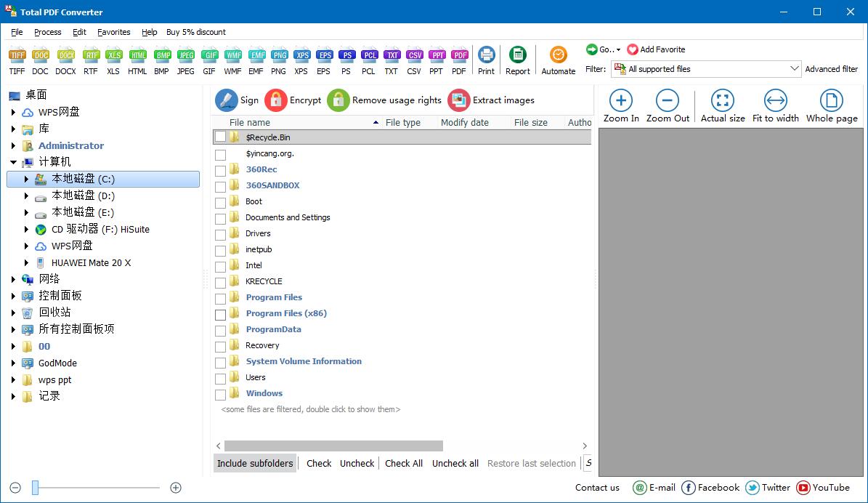Expand 本地磁盘 (C:) tree node
This screenshot has width=868, height=503.
pyautogui.click(x=26, y=179)
